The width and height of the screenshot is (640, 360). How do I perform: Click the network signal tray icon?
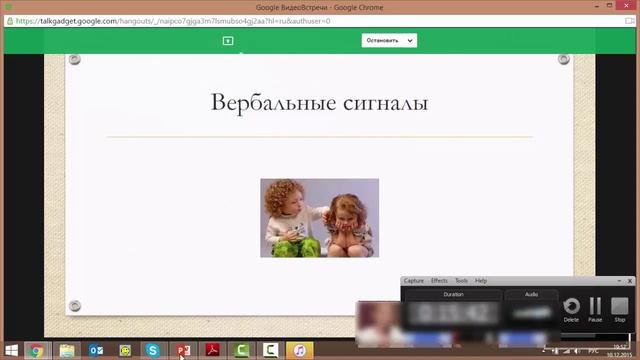(566, 351)
